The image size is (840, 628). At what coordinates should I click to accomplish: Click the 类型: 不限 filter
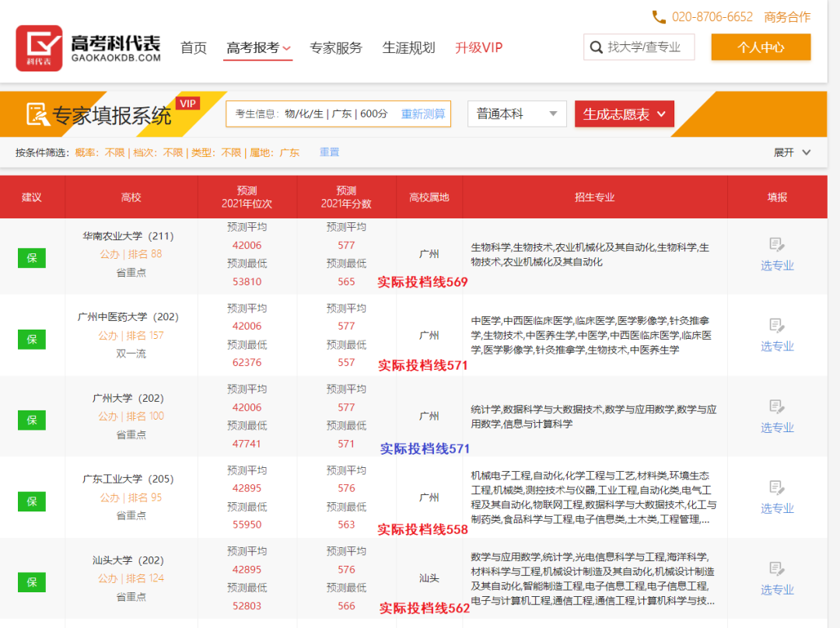click(216, 152)
